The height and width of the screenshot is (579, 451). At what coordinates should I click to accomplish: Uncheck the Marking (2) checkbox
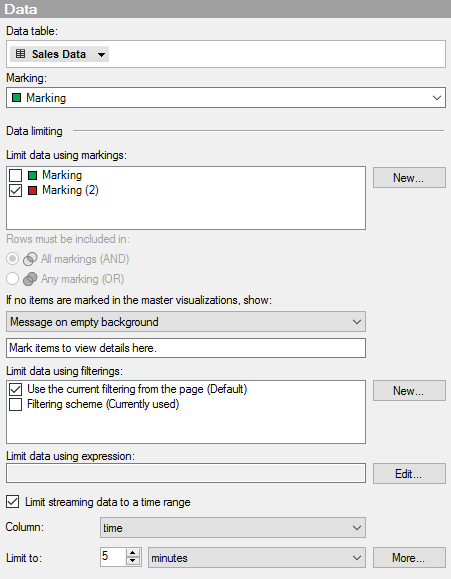coord(16,191)
